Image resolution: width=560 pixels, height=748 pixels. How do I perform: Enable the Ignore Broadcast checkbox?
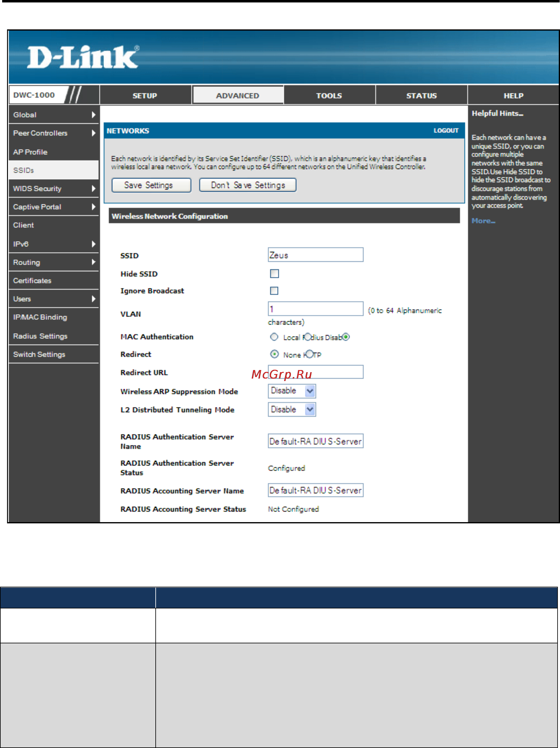point(274,291)
